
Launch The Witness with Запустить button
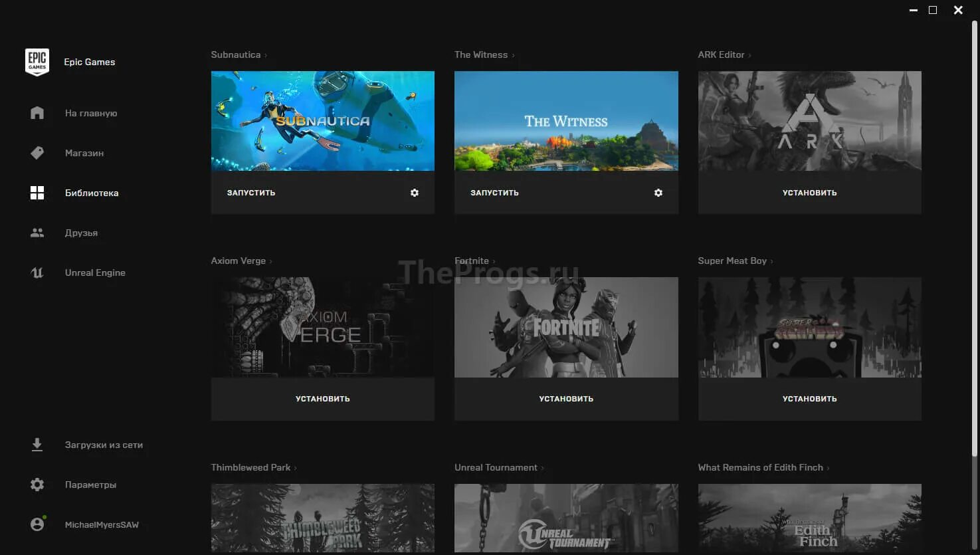click(494, 193)
